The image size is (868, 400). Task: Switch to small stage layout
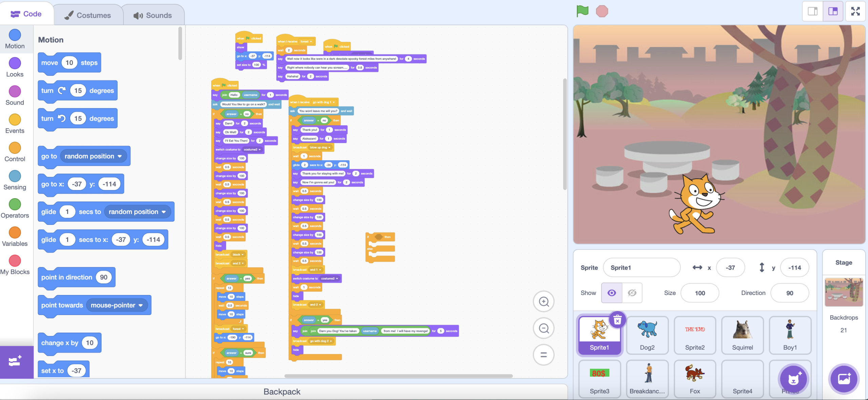pyautogui.click(x=812, y=11)
